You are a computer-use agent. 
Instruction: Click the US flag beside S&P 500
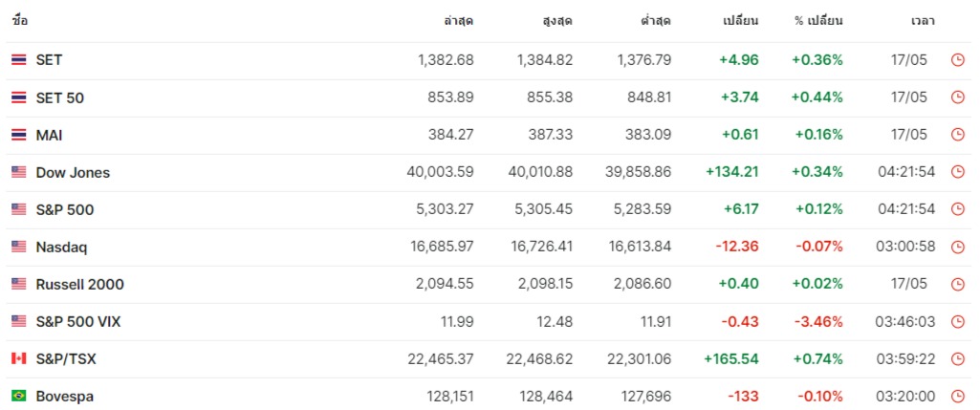19,209
